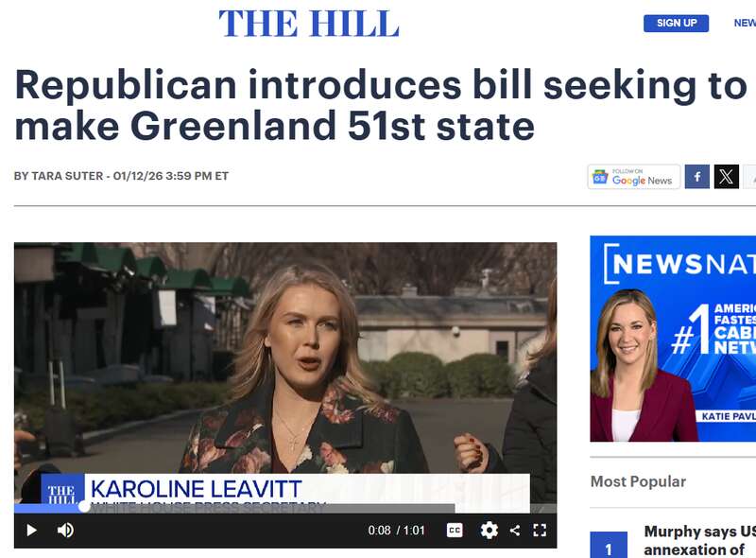Image resolution: width=756 pixels, height=558 pixels.
Task: Toggle closed captions CC button
Action: [455, 530]
